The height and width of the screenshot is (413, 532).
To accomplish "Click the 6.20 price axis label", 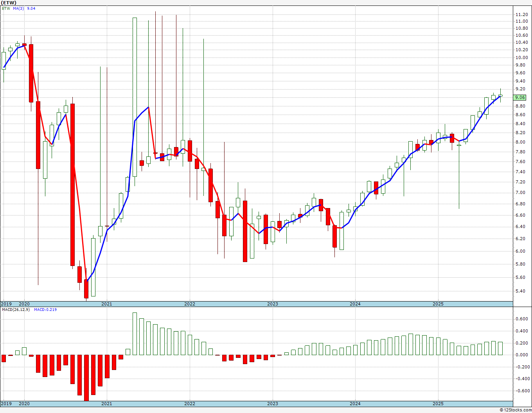I will (521, 239).
